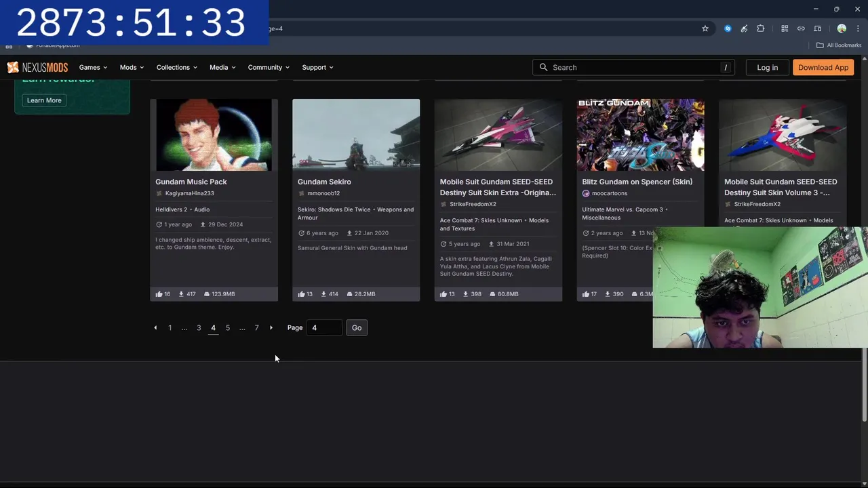Open the Shazam browser extension

coord(728,28)
